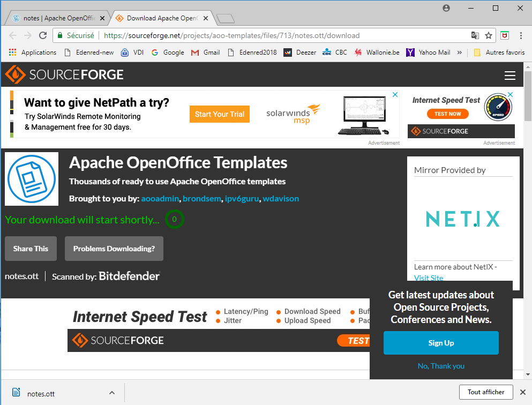The image size is (532, 405).
Task: Open the Yahoo Mail bookmark
Action: pyautogui.click(x=429, y=52)
